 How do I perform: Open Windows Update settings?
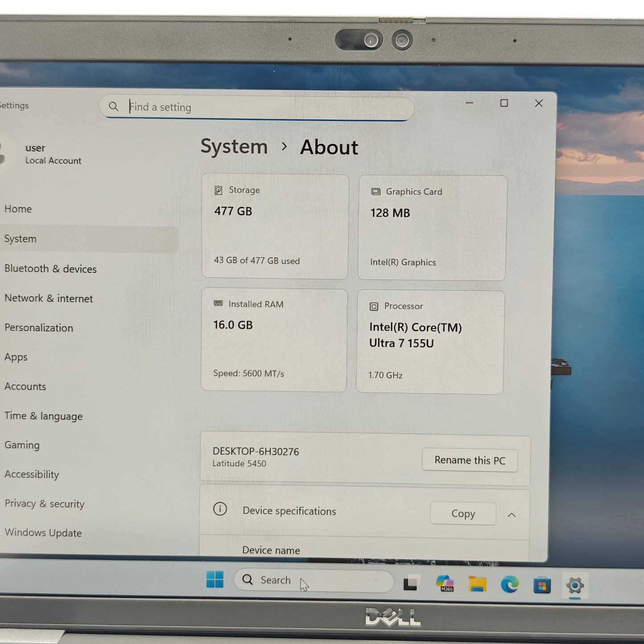(43, 533)
